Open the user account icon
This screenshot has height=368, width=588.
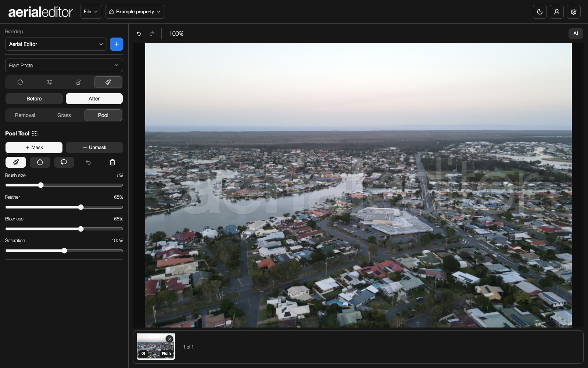557,12
